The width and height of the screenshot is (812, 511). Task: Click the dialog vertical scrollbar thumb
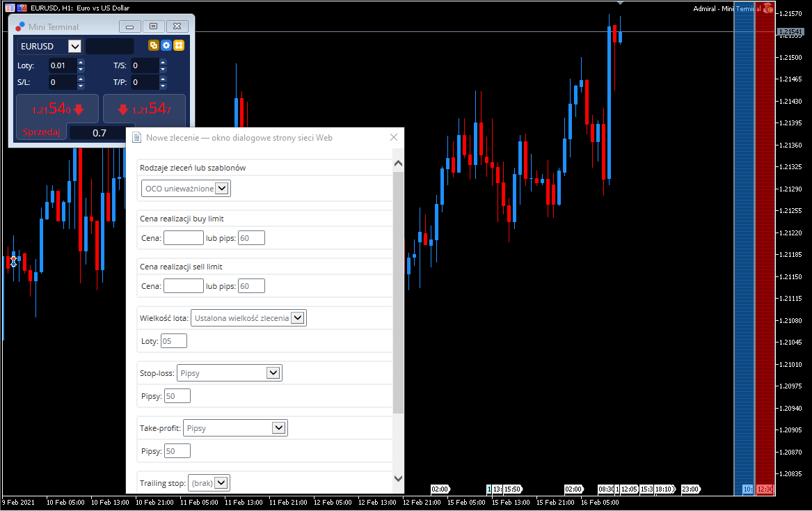(398, 292)
